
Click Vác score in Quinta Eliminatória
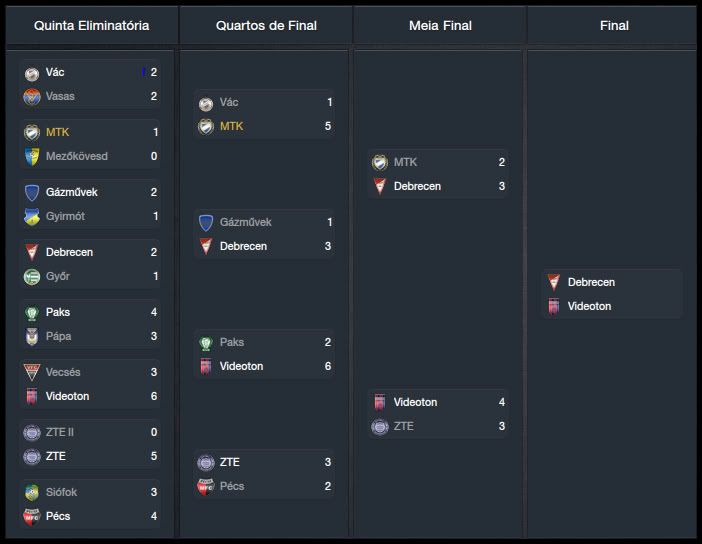click(x=154, y=73)
